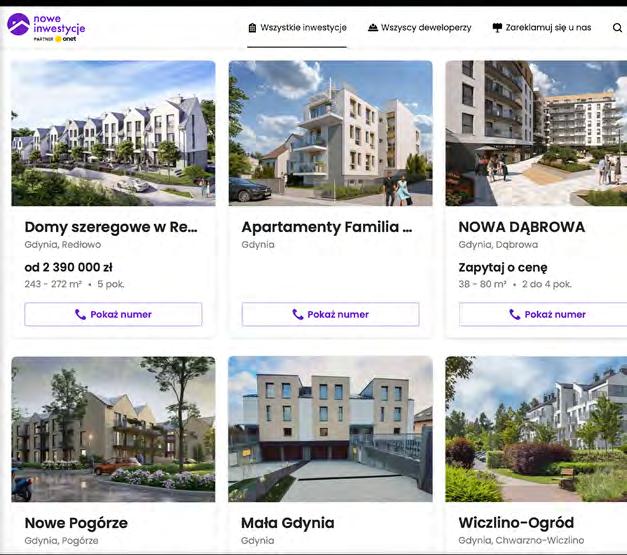Click building icon beside Wszystkie inwestycje

point(252,28)
